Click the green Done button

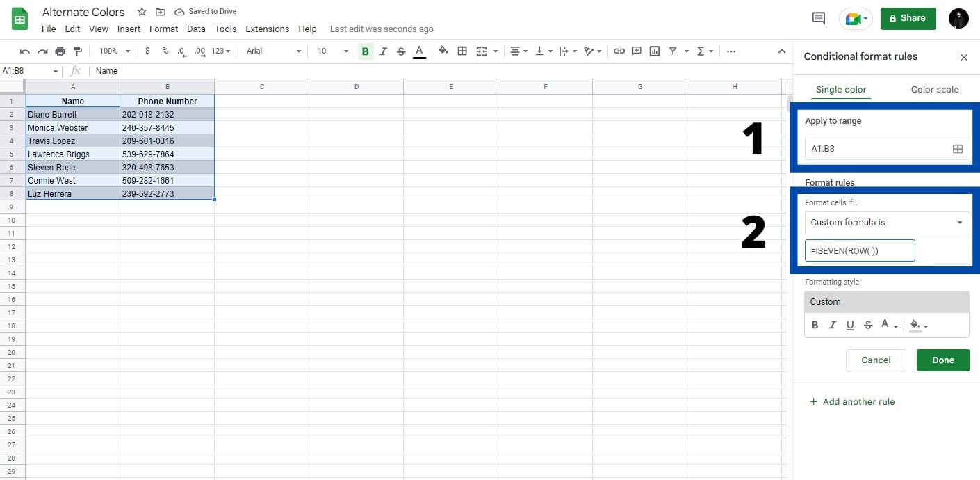[943, 360]
